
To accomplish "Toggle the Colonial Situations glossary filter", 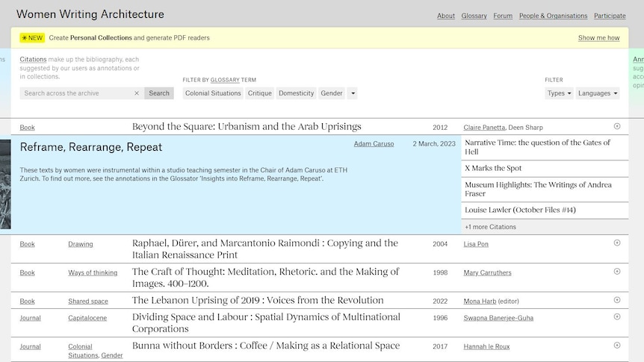I will (213, 93).
